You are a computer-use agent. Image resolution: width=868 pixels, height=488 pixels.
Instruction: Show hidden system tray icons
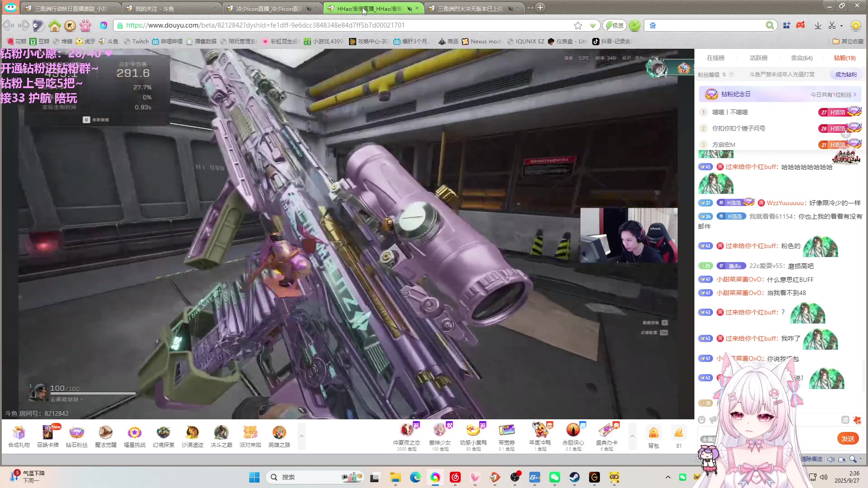pos(668,477)
